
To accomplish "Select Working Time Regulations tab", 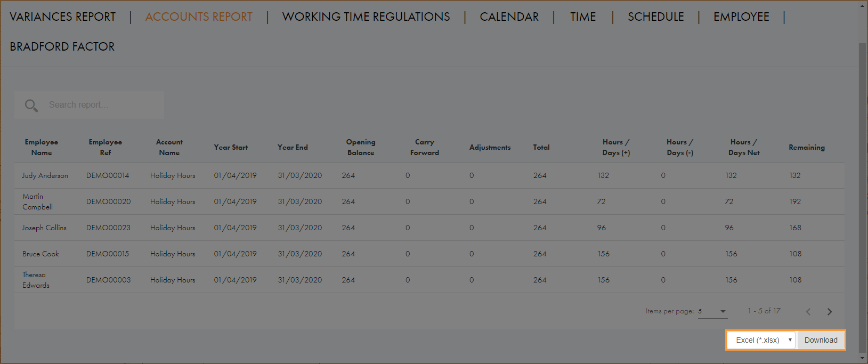I will [x=366, y=17].
